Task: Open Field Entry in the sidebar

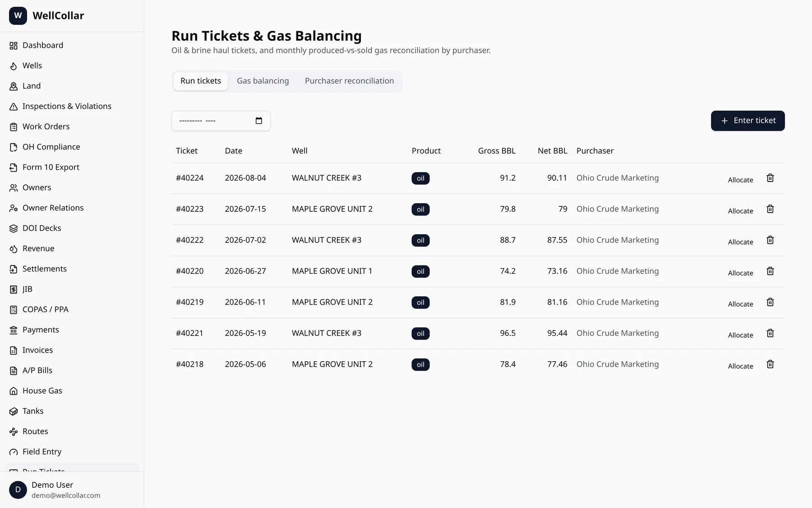Action: pyautogui.click(x=72, y=452)
